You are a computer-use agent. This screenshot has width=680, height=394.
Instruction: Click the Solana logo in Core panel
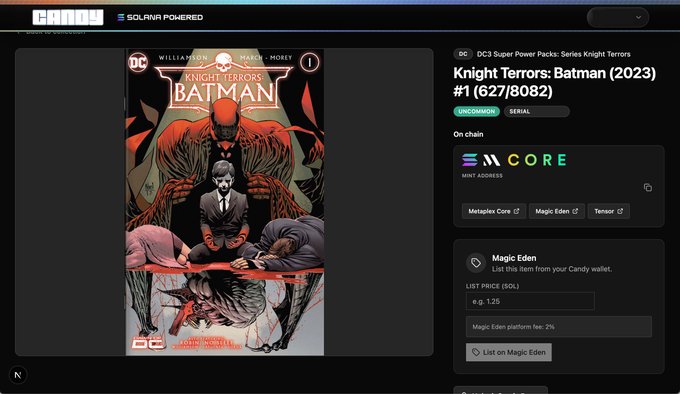tap(470, 160)
